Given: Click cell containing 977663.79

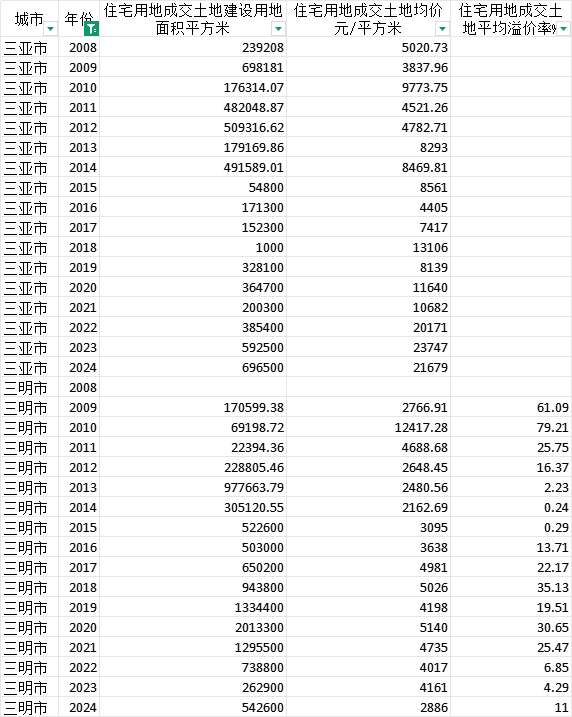Looking at the screenshot, I should click(193, 487).
